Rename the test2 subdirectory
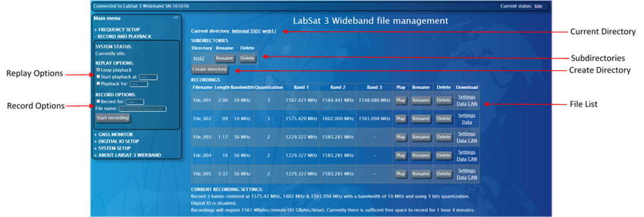Screen dimensions: 644x217 (x=225, y=58)
